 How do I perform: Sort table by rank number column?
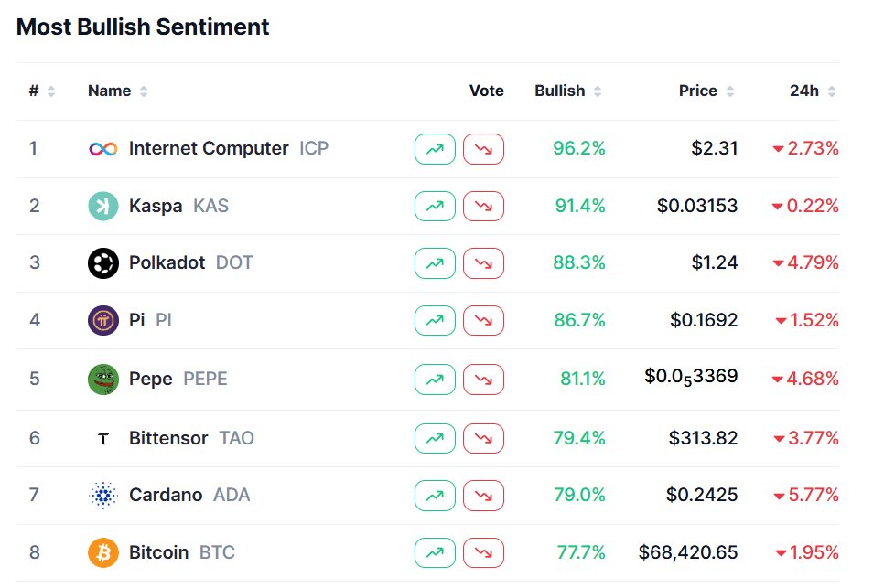click(41, 91)
